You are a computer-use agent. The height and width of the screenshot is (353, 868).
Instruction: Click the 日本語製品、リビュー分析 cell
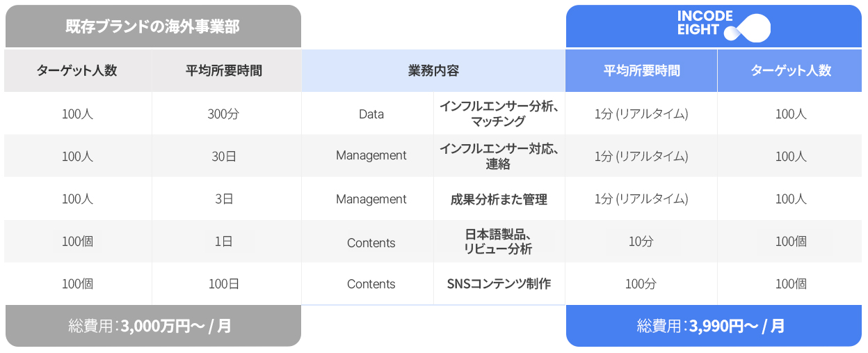click(x=499, y=242)
